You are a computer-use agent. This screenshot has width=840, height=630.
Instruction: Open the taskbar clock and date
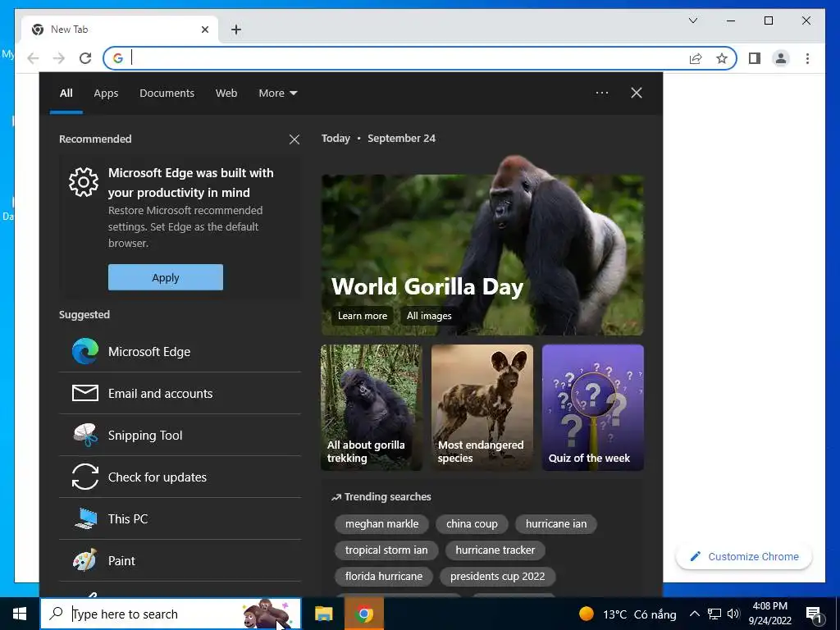tap(769, 614)
